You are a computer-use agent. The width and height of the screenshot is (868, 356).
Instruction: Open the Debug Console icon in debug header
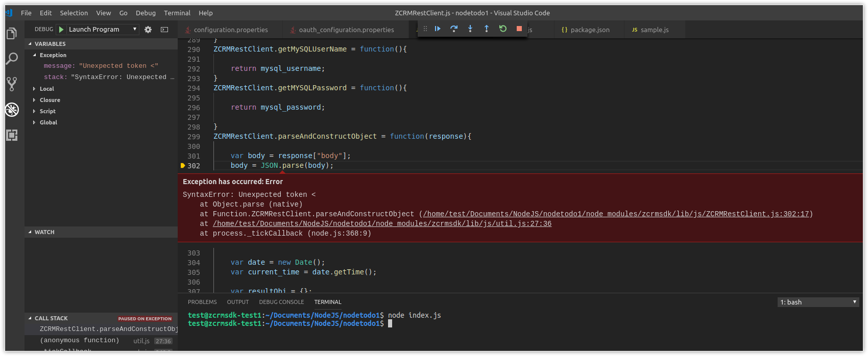tap(164, 30)
